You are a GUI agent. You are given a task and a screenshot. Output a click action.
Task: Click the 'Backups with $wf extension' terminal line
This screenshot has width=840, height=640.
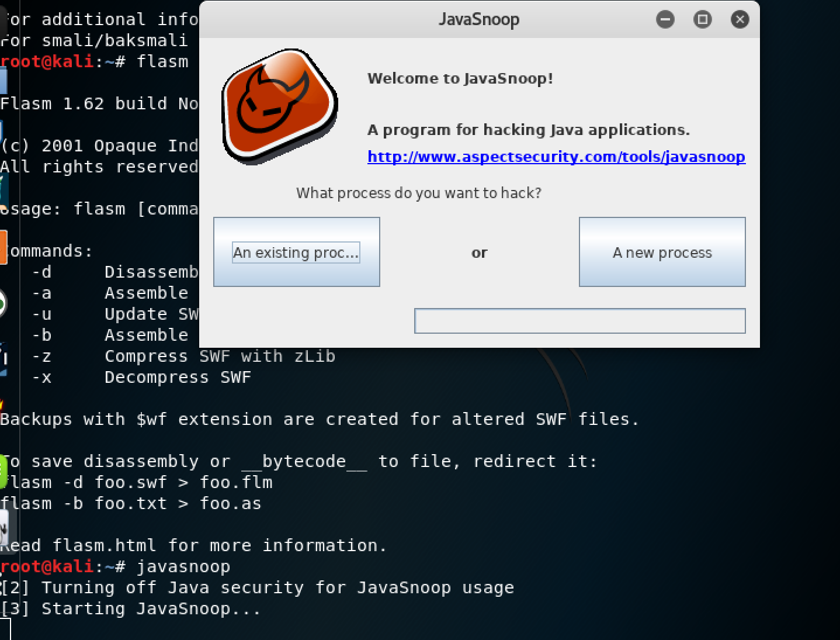(320, 419)
